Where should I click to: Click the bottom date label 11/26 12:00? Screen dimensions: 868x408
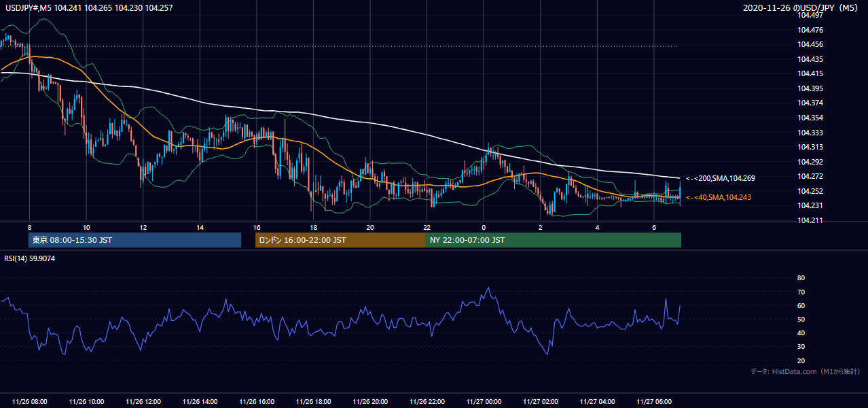pos(143,402)
